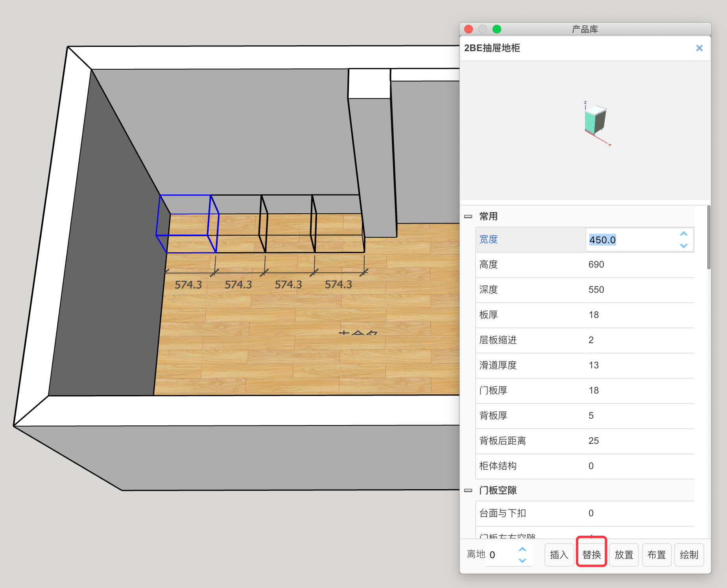Screen dimensions: 727x588
Task: Click the green zoom button of 产品库 window
Action: tap(497, 29)
